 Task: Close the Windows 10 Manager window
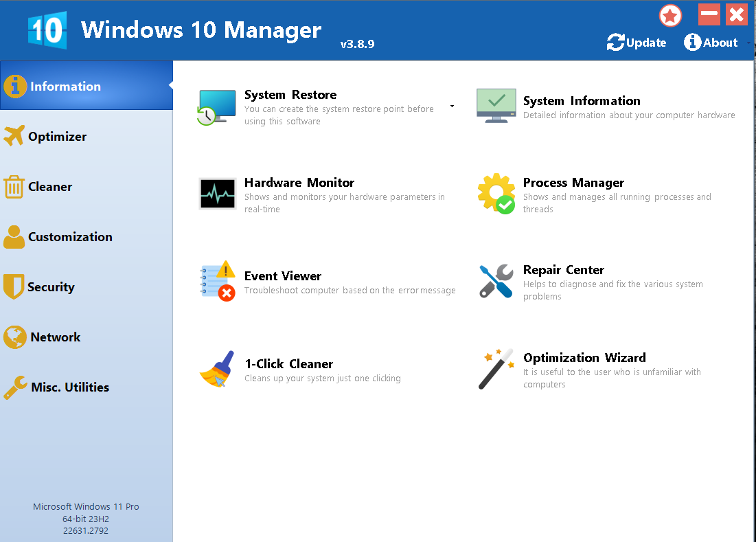point(736,15)
